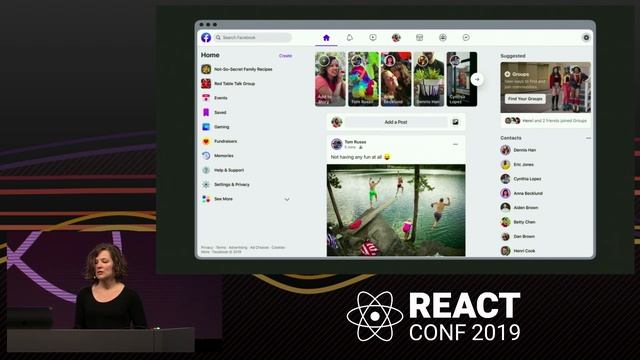Open Red Table Talk Group
This screenshot has width=640, height=360.
[x=234, y=84]
